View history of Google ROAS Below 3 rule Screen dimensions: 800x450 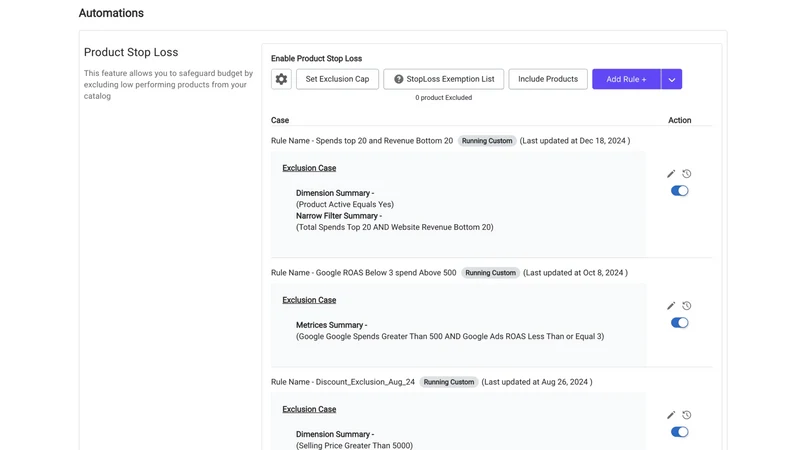coord(687,306)
